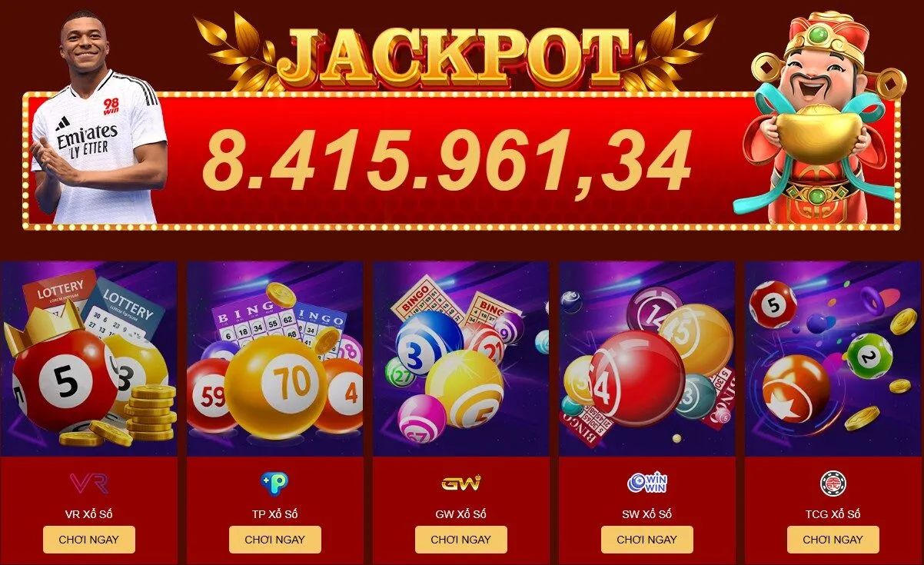This screenshot has width=924, height=565.
Task: Click the TP green P logo icon
Action: [274, 483]
